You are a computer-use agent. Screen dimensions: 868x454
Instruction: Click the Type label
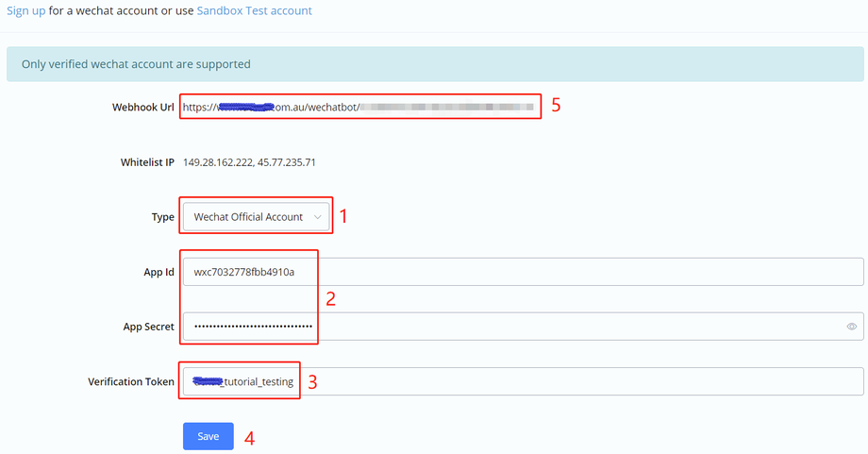pyautogui.click(x=162, y=217)
